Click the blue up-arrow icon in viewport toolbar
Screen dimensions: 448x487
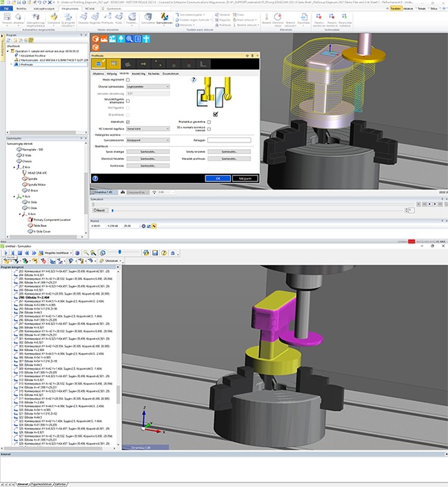pyautogui.click(x=121, y=39)
